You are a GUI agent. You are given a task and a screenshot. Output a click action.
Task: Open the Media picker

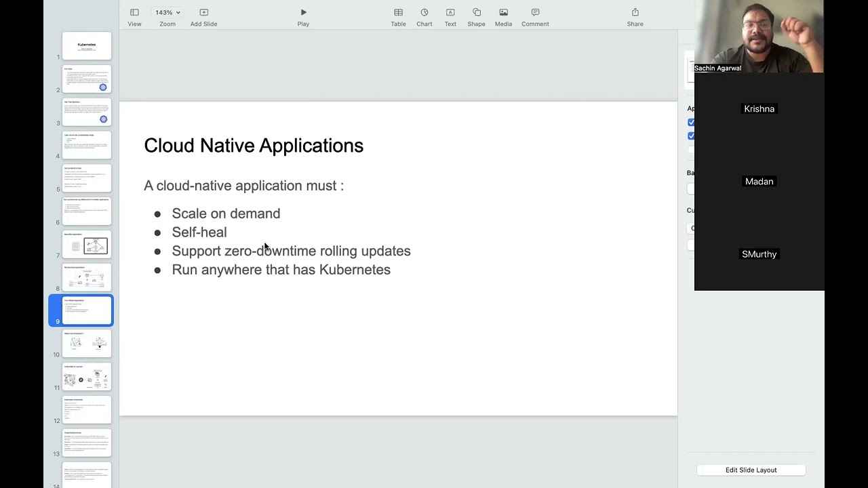(503, 12)
